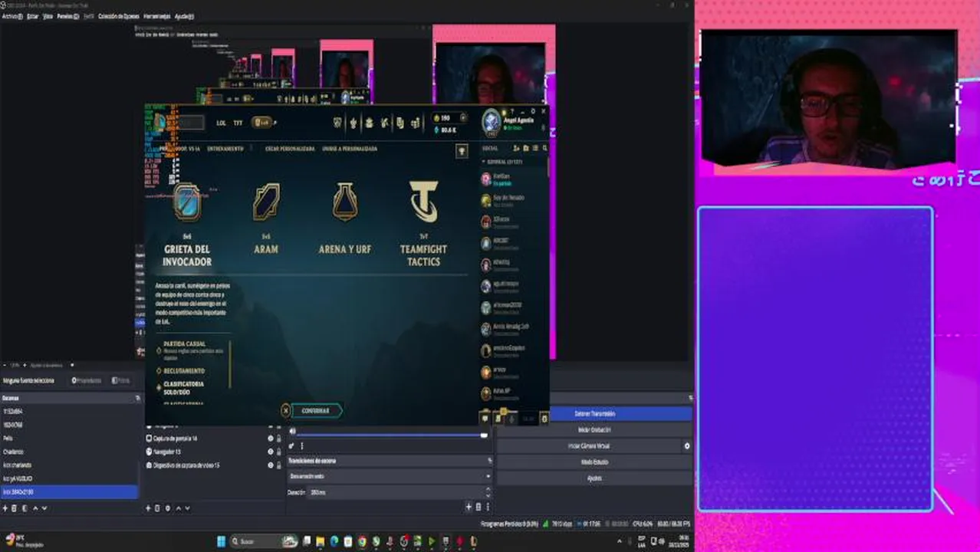The image size is (980, 552).
Task: Click Iniciar Cámara Virtual button
Action: point(588,446)
